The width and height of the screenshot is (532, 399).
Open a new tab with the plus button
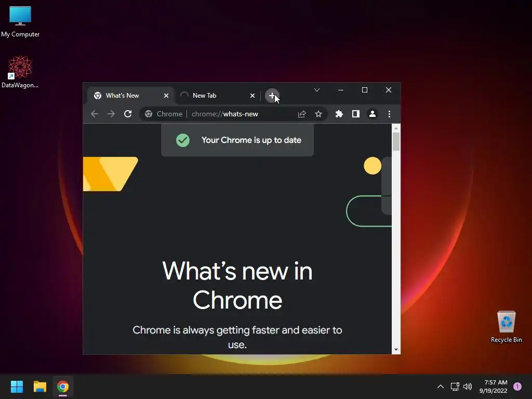click(272, 96)
